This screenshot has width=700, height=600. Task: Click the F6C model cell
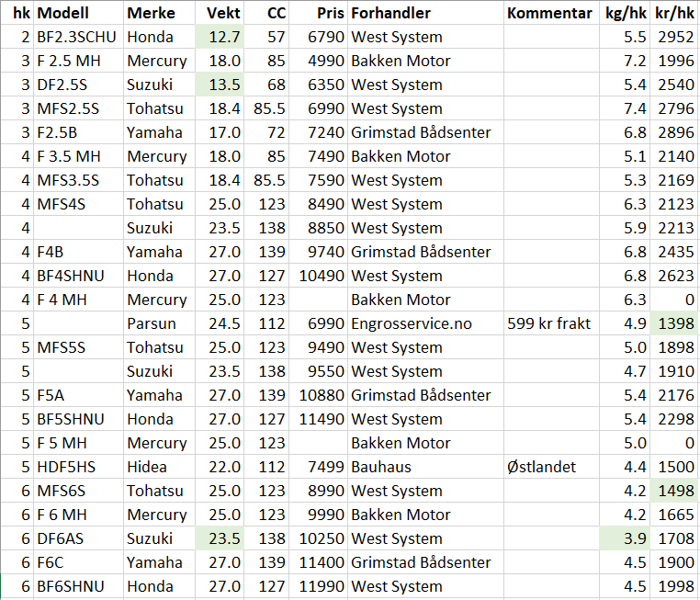[x=79, y=562]
